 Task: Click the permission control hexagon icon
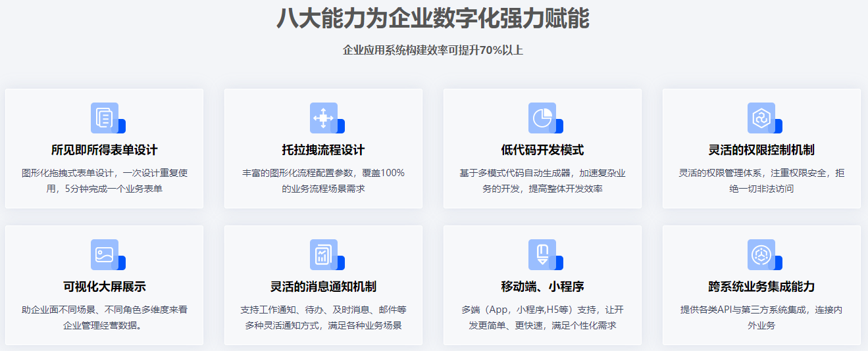[x=765, y=118]
